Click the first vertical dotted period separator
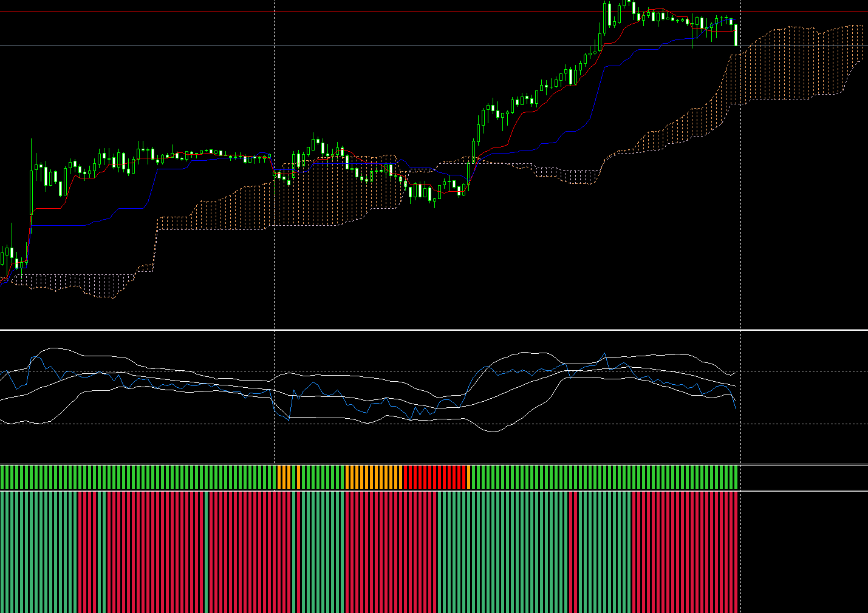This screenshot has width=868, height=613. click(x=275, y=231)
